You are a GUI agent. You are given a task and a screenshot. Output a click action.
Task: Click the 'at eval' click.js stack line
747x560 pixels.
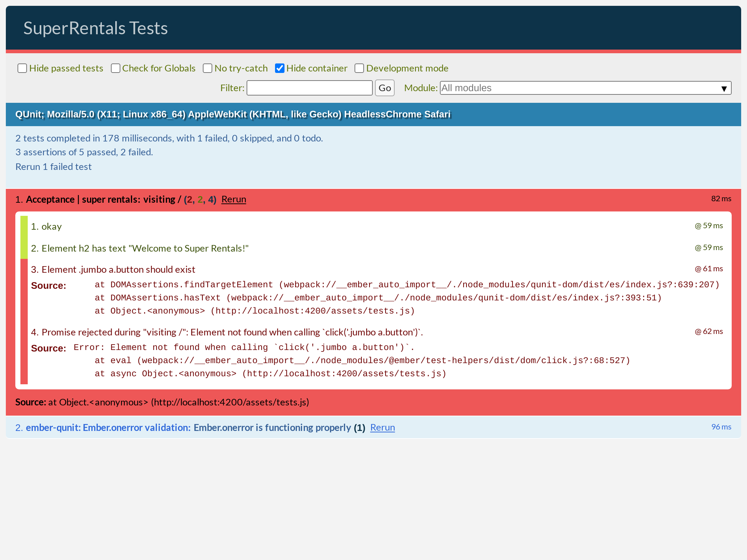click(x=363, y=361)
